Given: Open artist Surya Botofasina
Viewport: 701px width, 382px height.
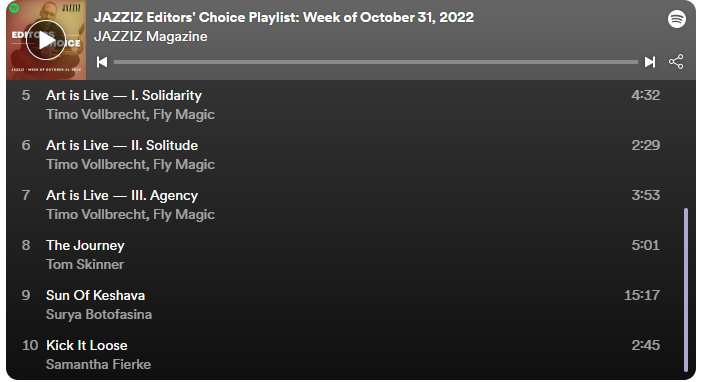Looking at the screenshot, I should point(99,314).
